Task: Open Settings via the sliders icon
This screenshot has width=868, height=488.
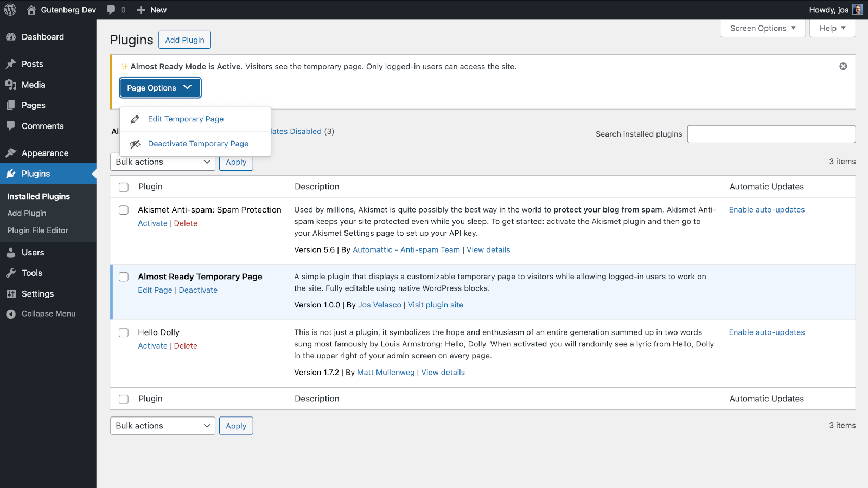Action: (11, 293)
